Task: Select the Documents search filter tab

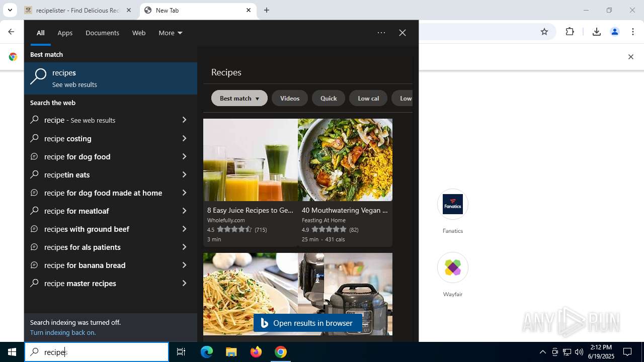Action: (102, 33)
